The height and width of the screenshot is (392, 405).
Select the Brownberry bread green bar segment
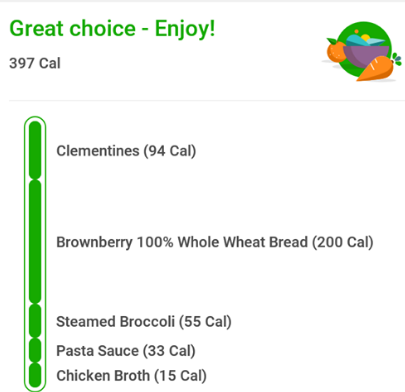coord(35,242)
